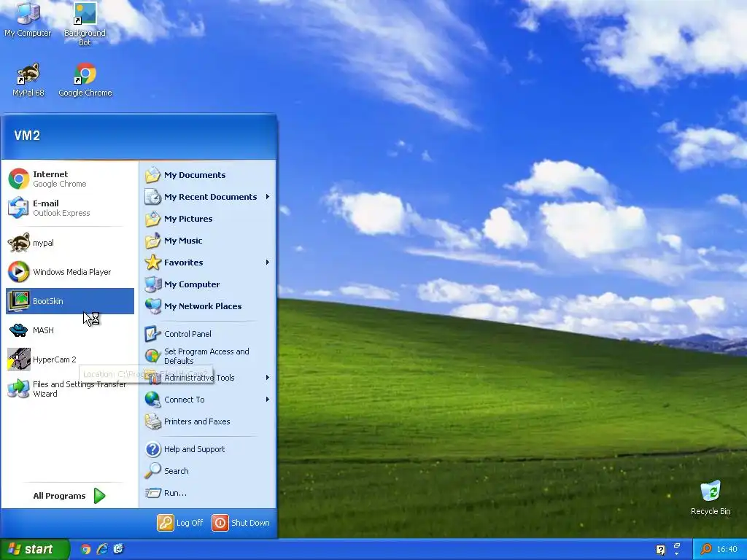The width and height of the screenshot is (747, 560).
Task: Click magnifier icon in system tray
Action: click(706, 549)
